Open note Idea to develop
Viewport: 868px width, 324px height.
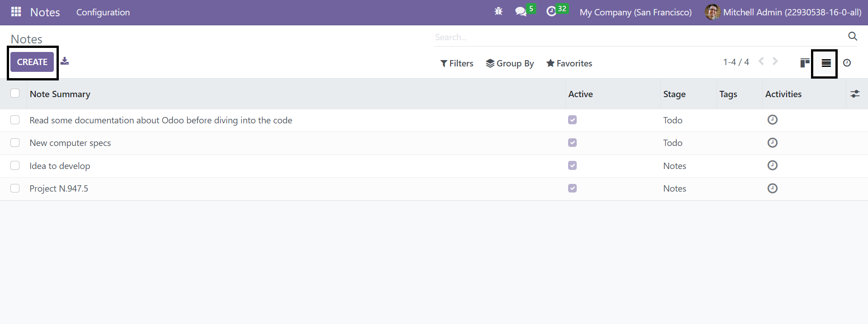(60, 166)
